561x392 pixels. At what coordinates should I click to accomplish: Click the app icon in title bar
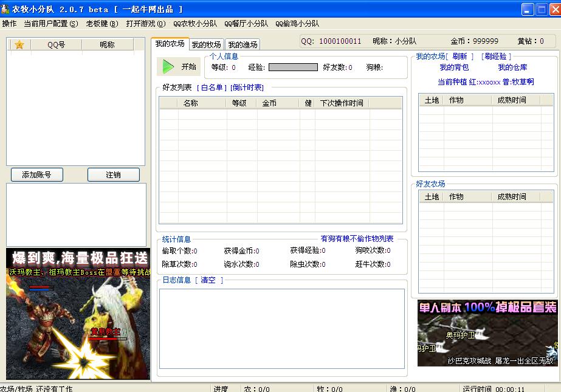pos(5,9)
